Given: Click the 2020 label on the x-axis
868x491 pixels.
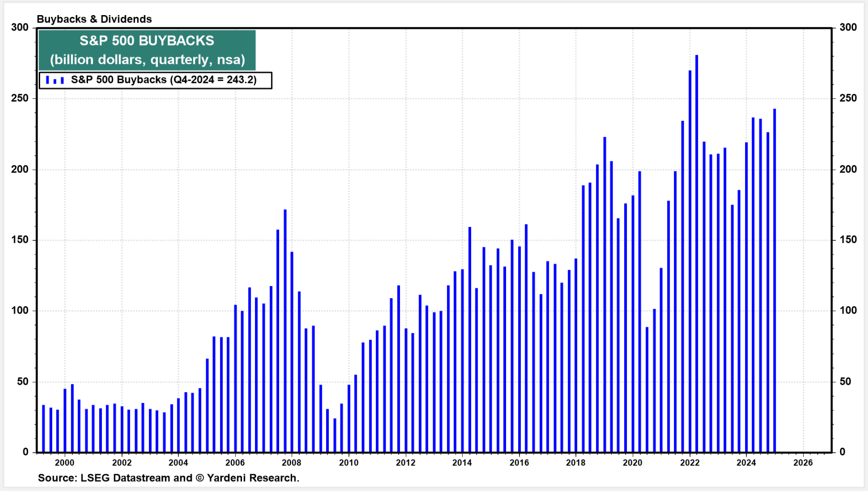Looking at the screenshot, I should (x=632, y=463).
